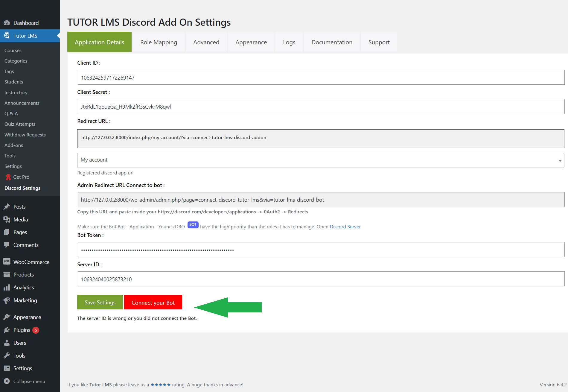Image resolution: width=568 pixels, height=392 pixels.
Task: Switch to the Role Mapping tab
Action: coord(159,42)
